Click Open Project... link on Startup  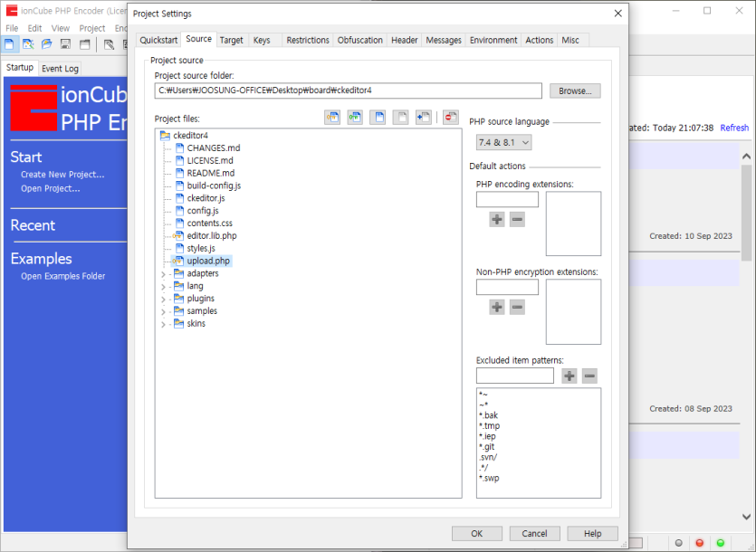point(50,188)
